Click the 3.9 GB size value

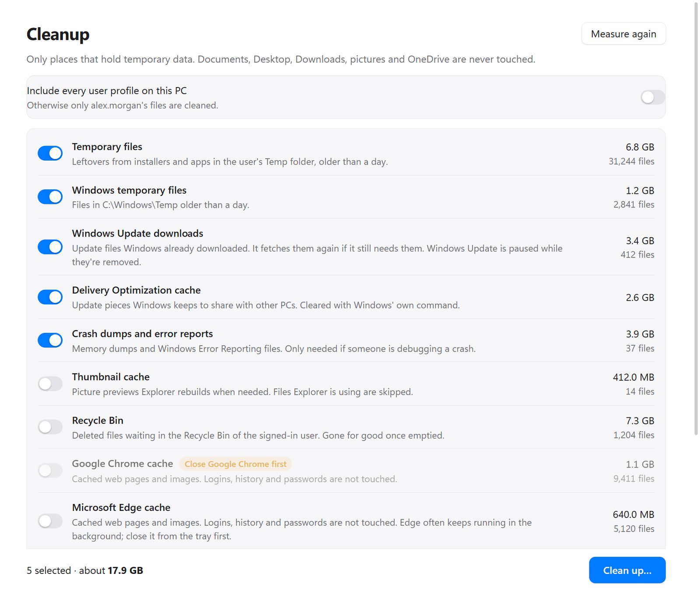(x=640, y=334)
